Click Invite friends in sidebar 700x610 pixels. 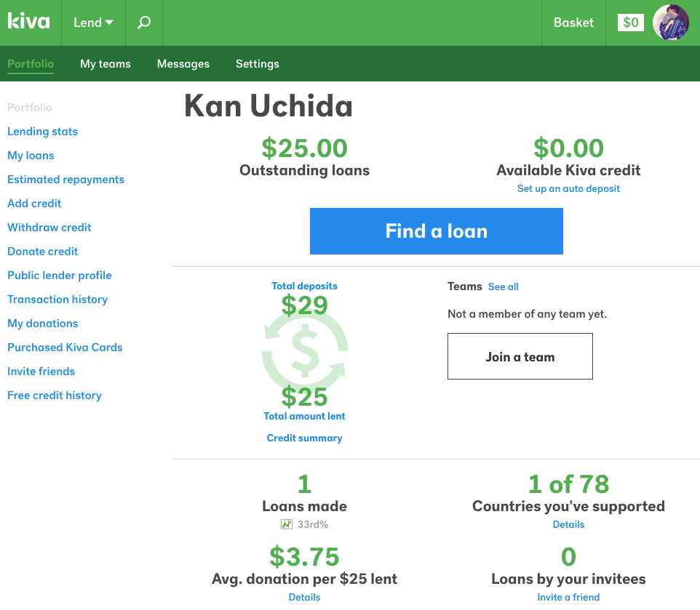41,372
